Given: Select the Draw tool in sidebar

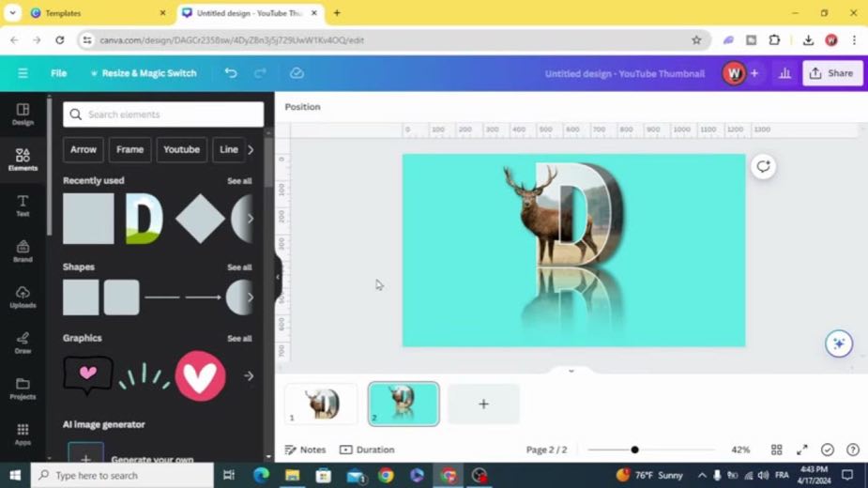Looking at the screenshot, I should click(23, 343).
